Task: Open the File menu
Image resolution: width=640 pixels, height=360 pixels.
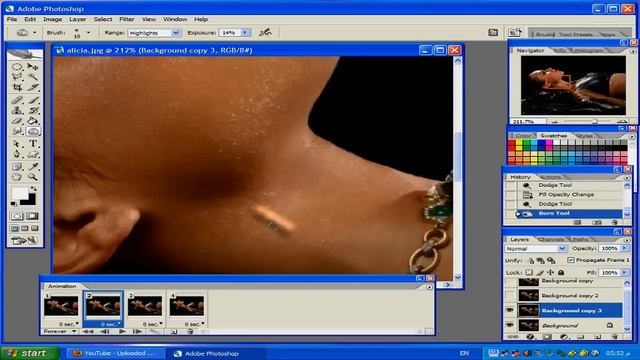Action: (12, 19)
